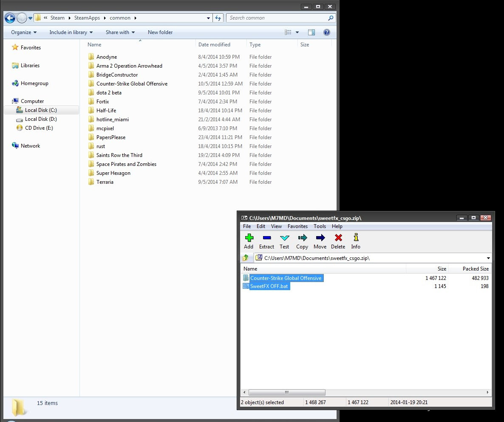
Task: Click the 7-Zip Info button
Action: tap(356, 242)
